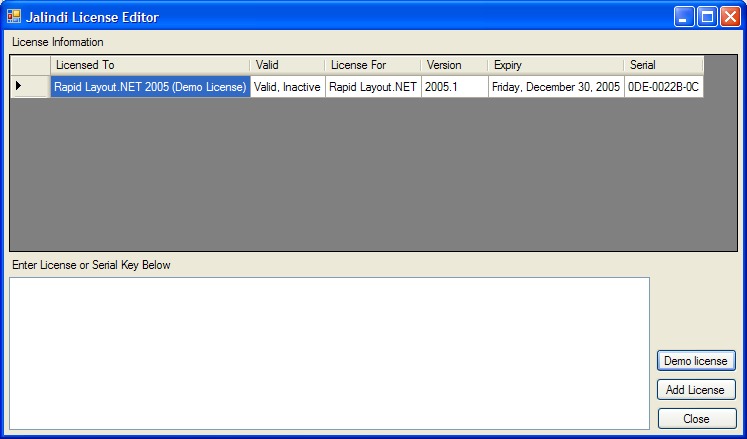This screenshot has width=747, height=439.
Task: Open the Jalindi License Editor title bar icon
Action: pyautogui.click(x=14, y=17)
